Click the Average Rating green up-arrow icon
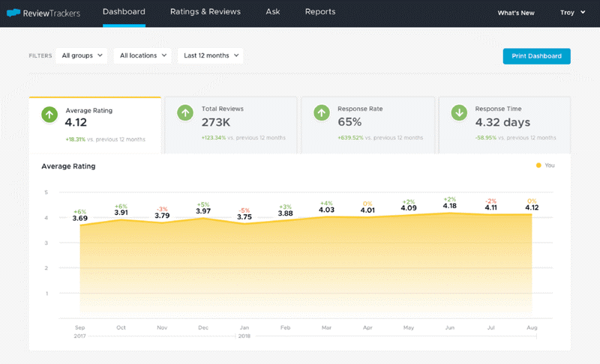Image resolution: width=600 pixels, height=364 pixels. point(49,114)
